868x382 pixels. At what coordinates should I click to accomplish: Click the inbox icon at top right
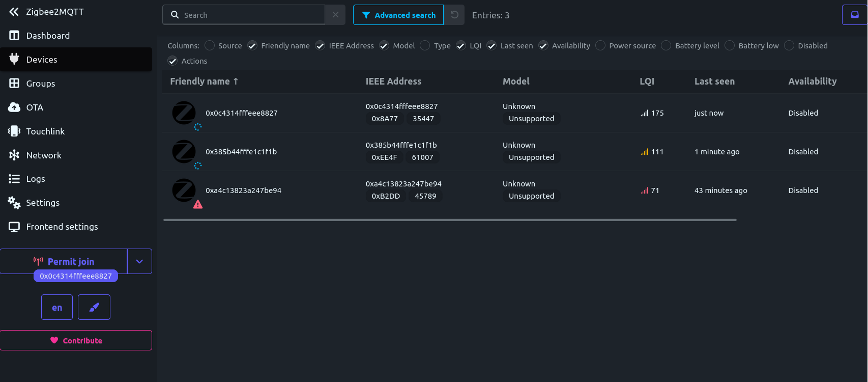point(855,15)
